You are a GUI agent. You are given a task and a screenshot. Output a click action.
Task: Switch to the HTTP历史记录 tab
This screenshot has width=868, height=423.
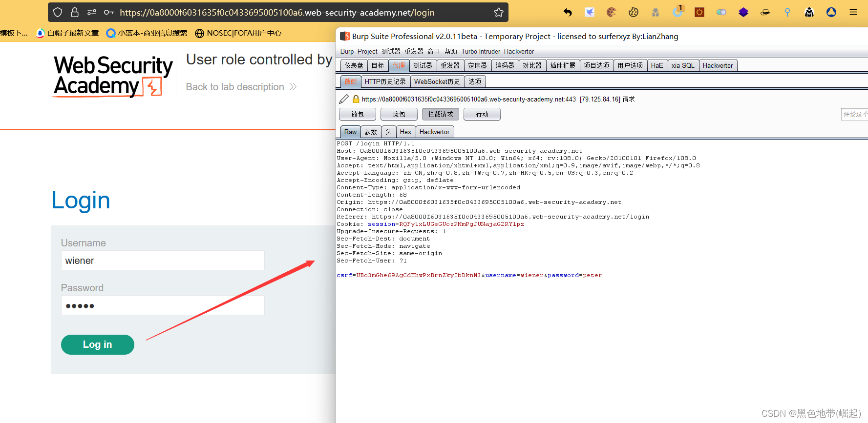pyautogui.click(x=385, y=81)
